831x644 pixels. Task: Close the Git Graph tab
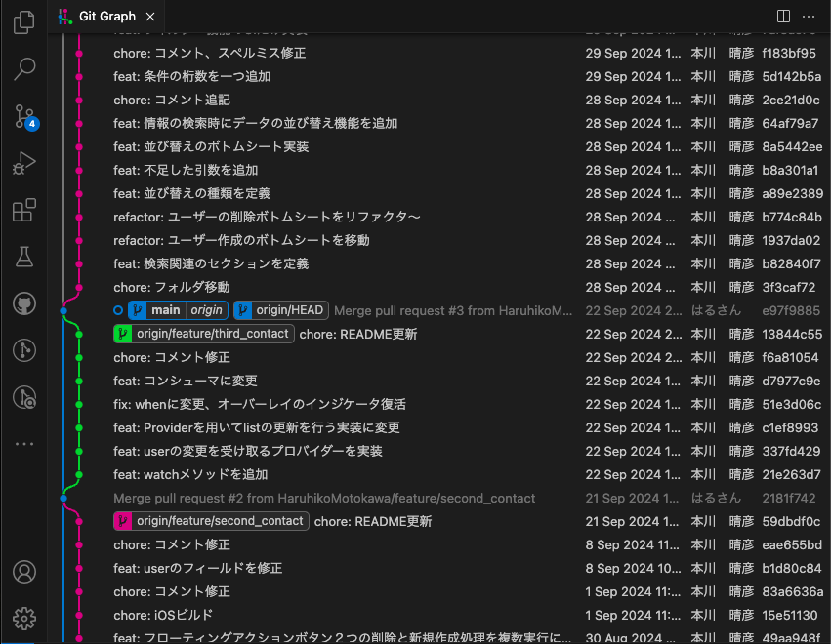pos(149,16)
